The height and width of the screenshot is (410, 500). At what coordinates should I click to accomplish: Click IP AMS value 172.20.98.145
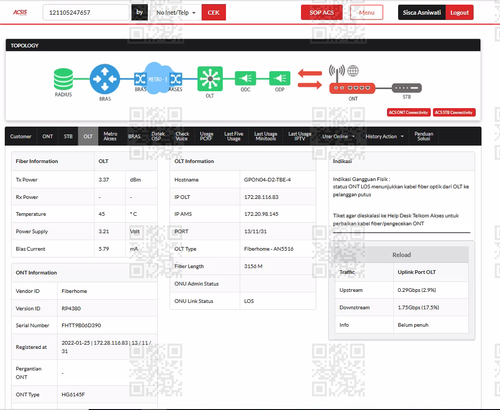(x=261, y=214)
